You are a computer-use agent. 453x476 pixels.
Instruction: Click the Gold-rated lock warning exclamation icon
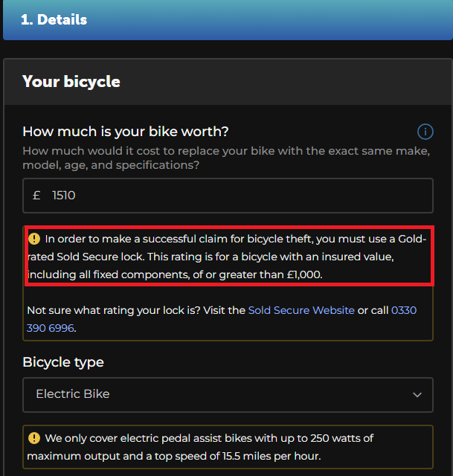click(x=34, y=239)
